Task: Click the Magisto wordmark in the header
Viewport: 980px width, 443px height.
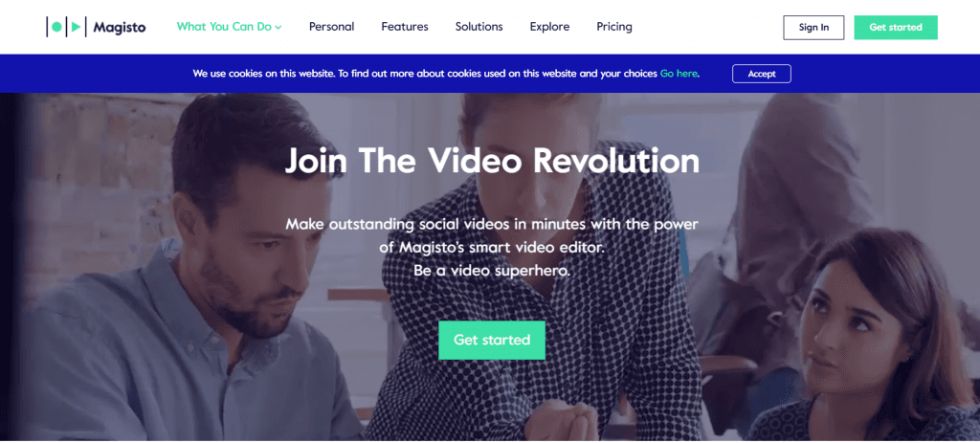Action: [120, 27]
